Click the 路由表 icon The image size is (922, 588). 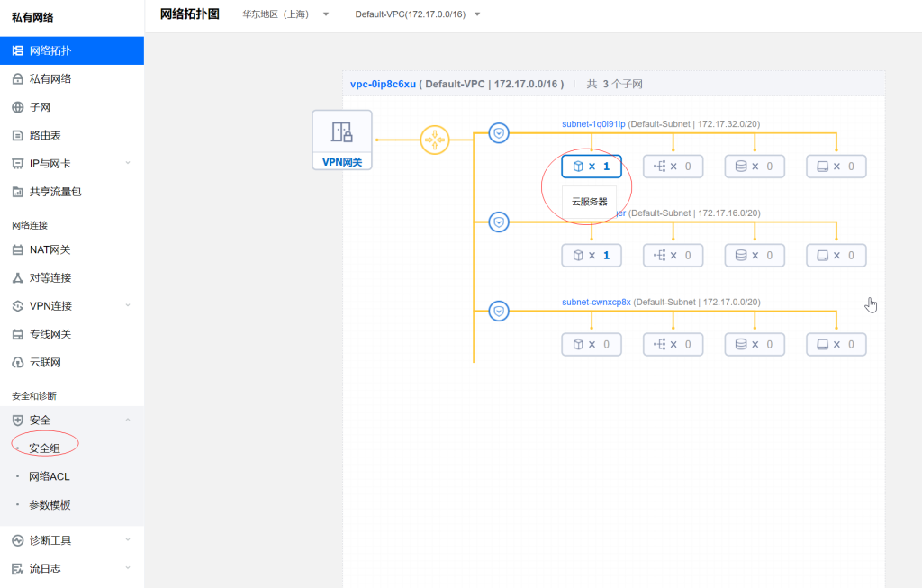pos(18,135)
